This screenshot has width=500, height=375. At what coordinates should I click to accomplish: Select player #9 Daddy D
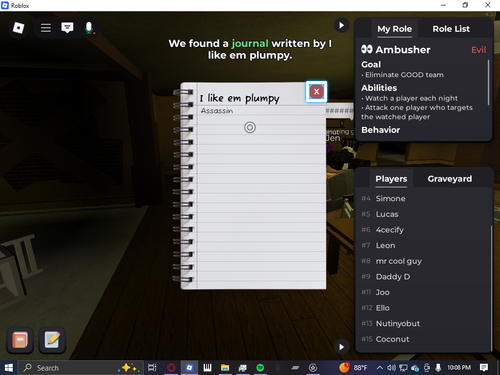(x=423, y=277)
